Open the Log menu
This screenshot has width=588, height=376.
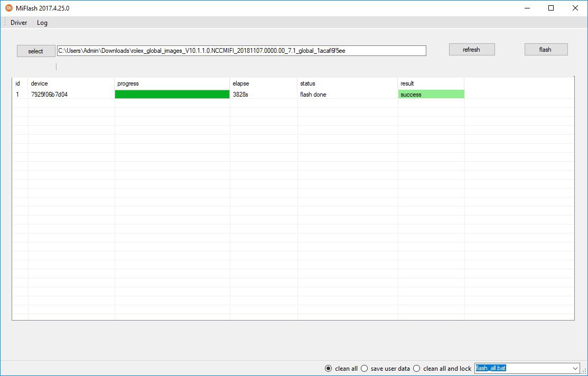(42, 23)
